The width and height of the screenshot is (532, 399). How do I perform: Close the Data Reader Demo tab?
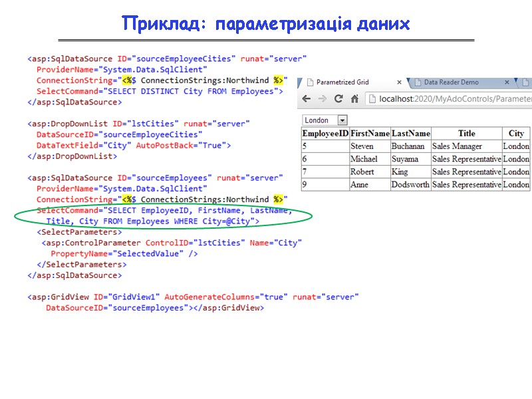click(x=507, y=82)
